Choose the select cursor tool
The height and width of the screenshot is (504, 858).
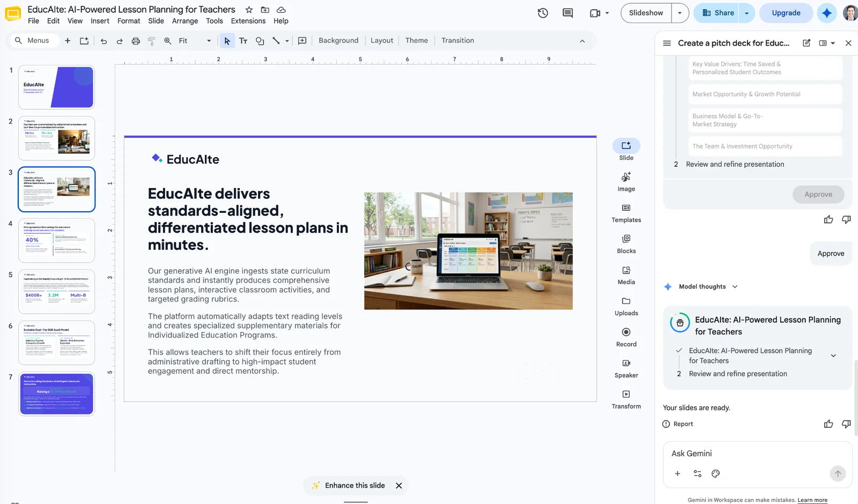click(x=227, y=41)
